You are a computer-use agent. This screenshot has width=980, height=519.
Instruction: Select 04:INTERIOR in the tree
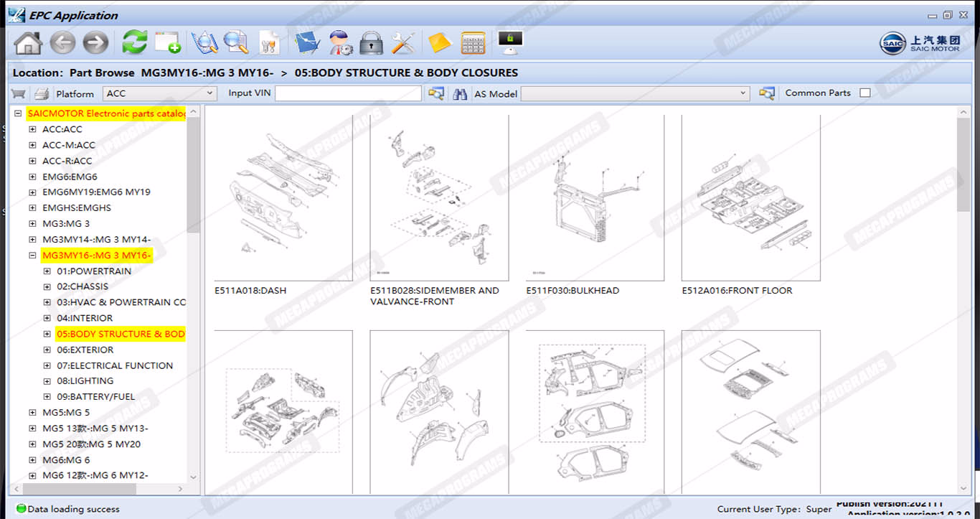pyautogui.click(x=85, y=318)
